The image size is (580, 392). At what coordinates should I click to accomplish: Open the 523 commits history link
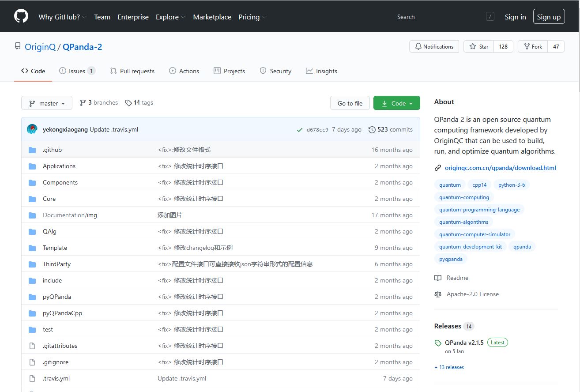coord(391,130)
